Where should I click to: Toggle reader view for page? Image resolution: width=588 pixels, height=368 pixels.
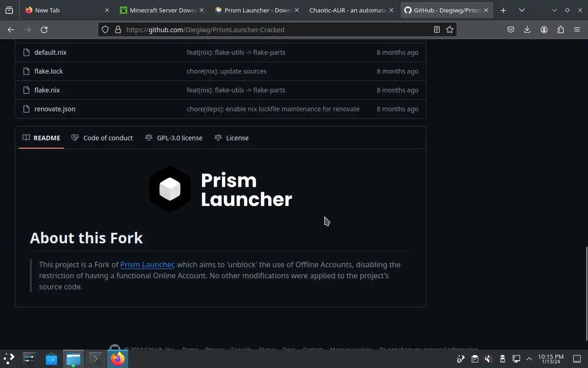click(437, 29)
